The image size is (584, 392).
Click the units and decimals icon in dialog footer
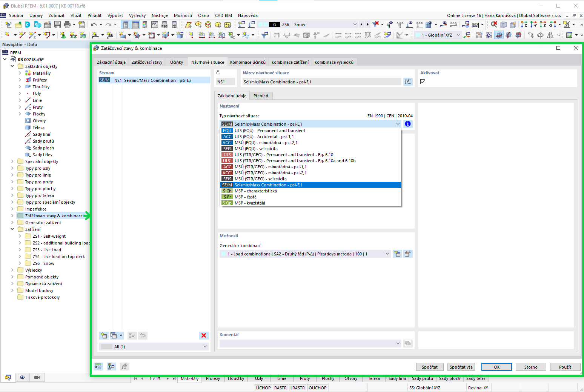pyautogui.click(x=98, y=366)
